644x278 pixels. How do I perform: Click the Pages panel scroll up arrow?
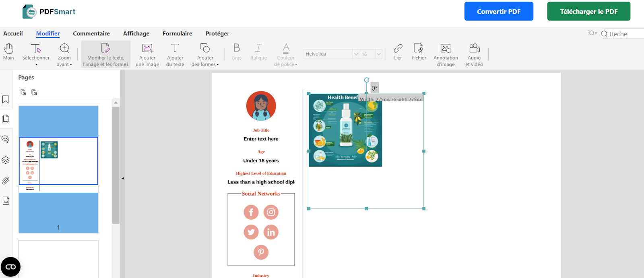click(116, 103)
